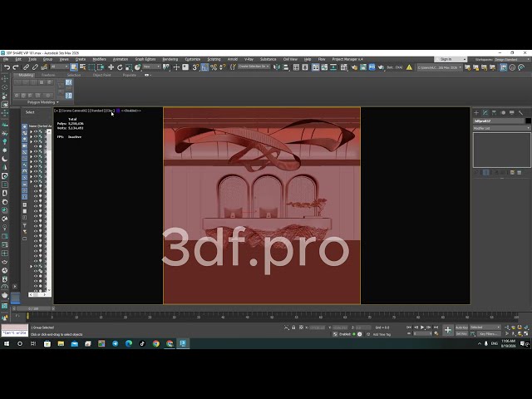Click the X coordinate field

(318, 328)
